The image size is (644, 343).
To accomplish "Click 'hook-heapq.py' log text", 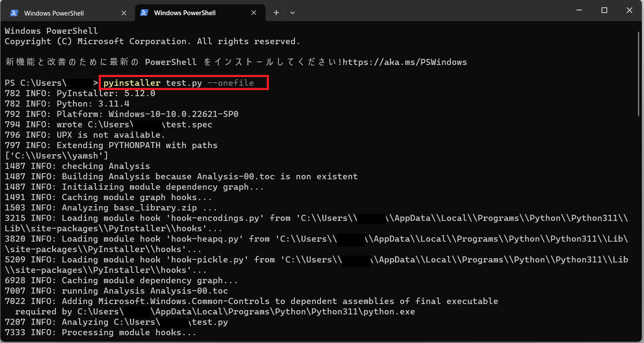I will pos(207,239).
